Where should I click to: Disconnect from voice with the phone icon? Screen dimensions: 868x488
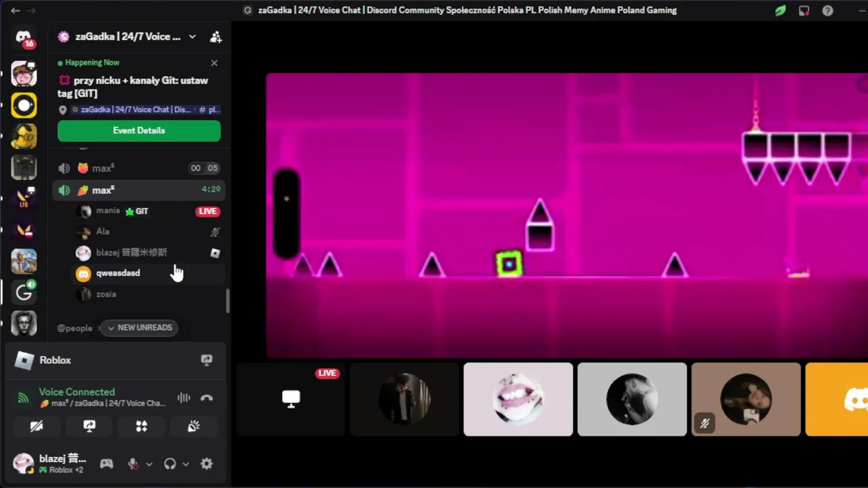point(207,398)
